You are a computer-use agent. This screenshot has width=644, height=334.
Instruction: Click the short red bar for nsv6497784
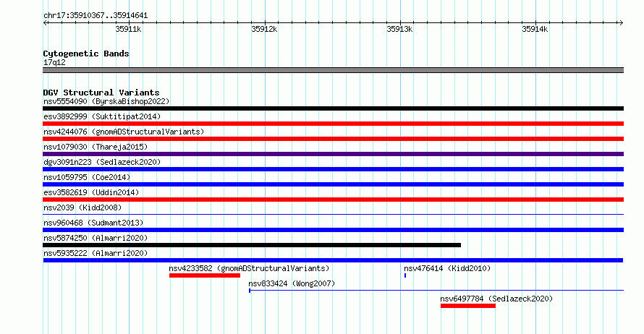[467, 306]
